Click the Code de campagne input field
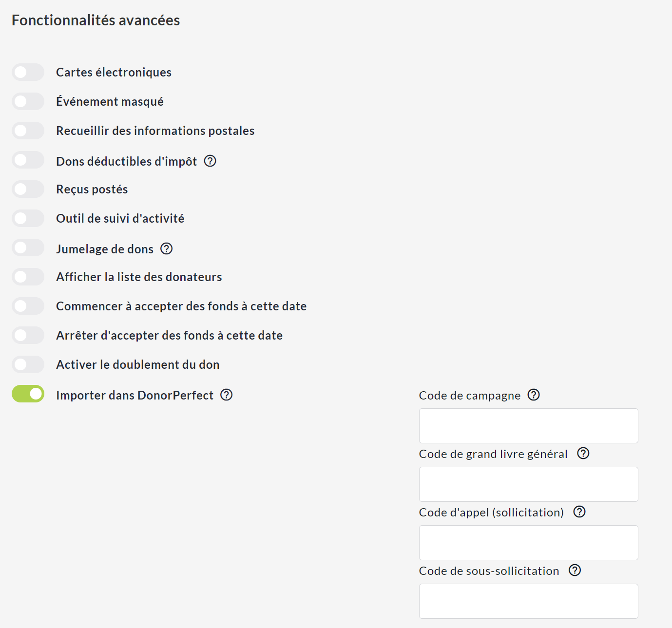The width and height of the screenshot is (672, 628). [x=528, y=426]
